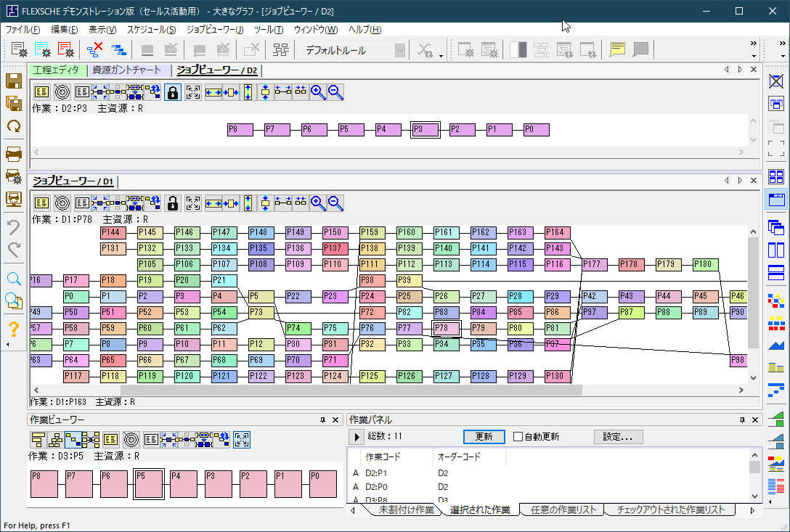
Task: Expand the play arrow beside 総数：11
Action: tap(356, 437)
